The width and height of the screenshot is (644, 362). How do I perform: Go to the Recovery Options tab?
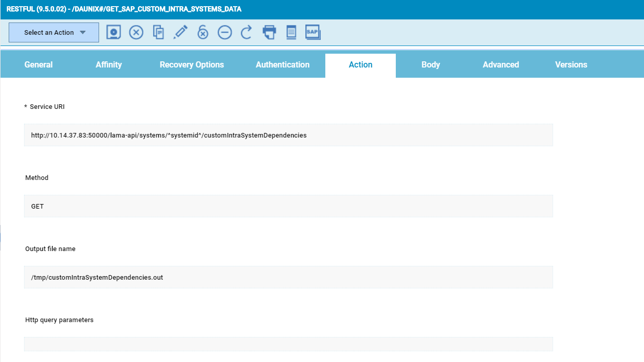[x=192, y=65]
